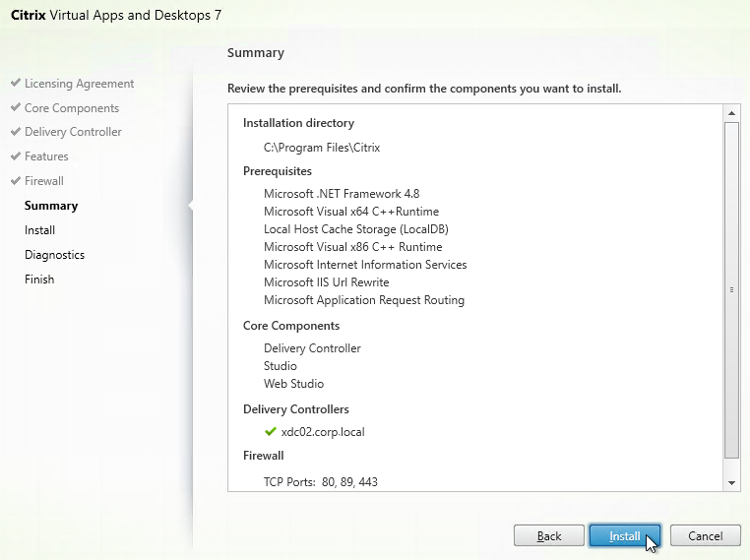Click the Features step checkmark icon
Screen dimensions: 750x560
coord(16,156)
